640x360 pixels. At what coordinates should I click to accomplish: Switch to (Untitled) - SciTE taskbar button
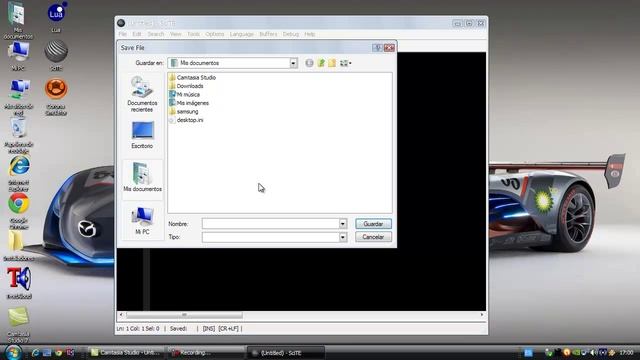[286, 353]
